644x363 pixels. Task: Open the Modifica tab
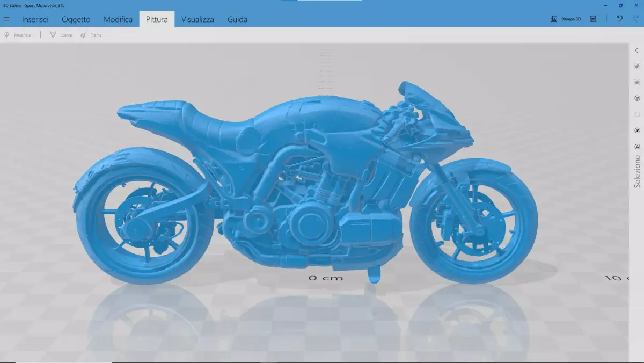(118, 19)
